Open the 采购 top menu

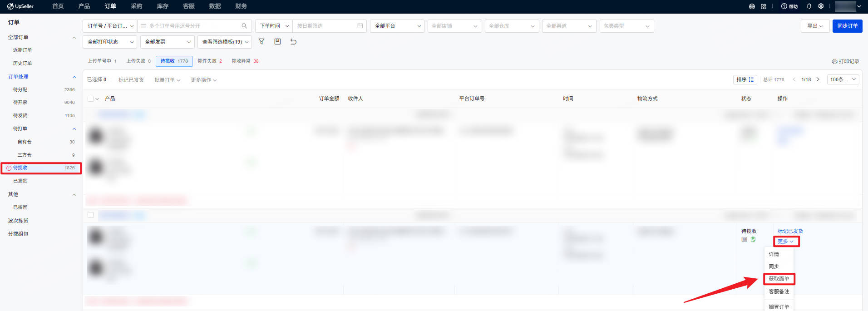click(136, 6)
